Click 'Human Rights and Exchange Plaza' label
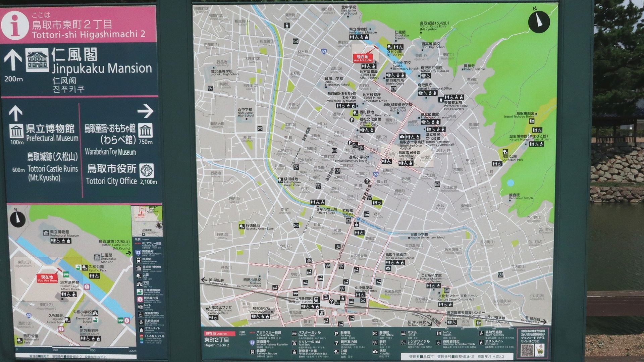Image resolution: width=644 pixels, height=362 pixels. point(220,312)
